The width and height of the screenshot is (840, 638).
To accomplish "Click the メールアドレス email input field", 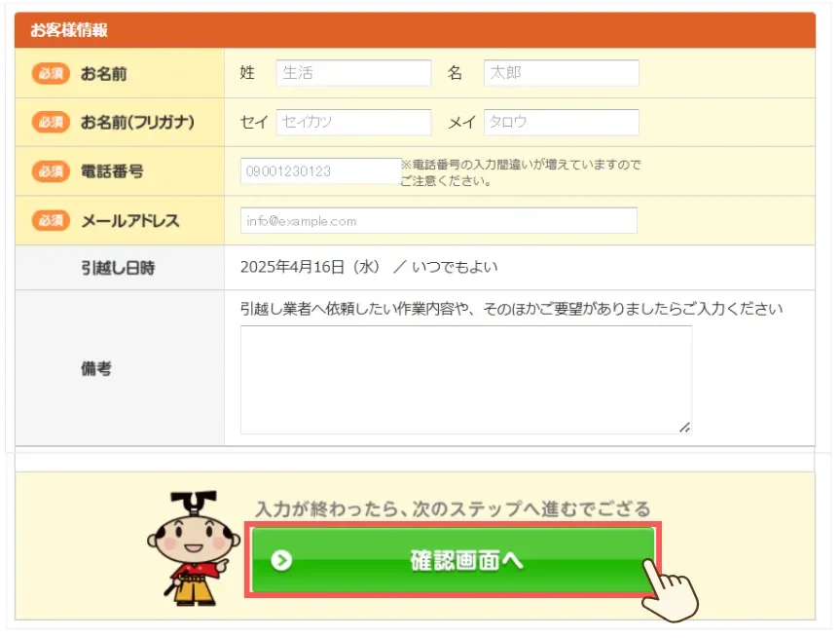I will [x=438, y=220].
